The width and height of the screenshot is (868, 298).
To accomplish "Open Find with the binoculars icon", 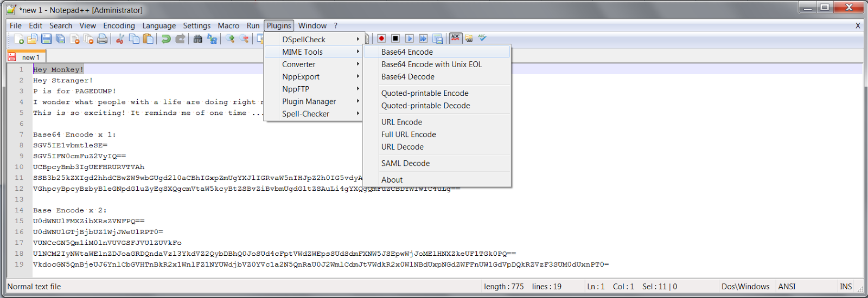I will click(198, 39).
